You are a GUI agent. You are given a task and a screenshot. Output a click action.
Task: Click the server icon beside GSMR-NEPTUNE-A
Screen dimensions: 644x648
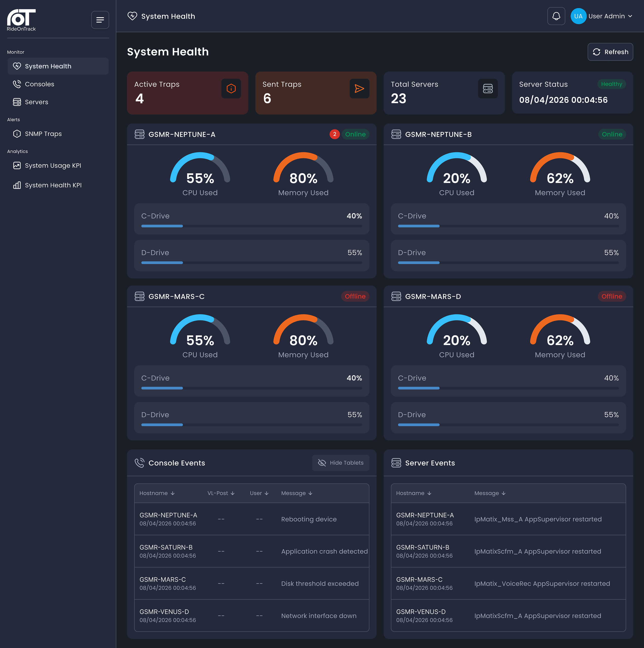click(139, 134)
